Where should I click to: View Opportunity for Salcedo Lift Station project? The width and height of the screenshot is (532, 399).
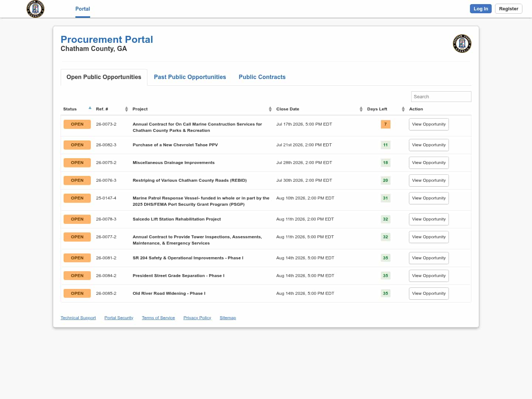(429, 219)
